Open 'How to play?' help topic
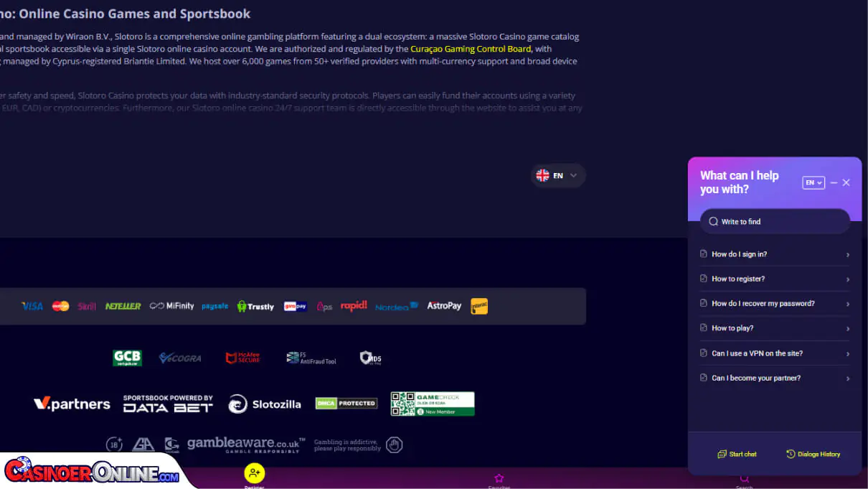The width and height of the screenshot is (868, 489). 775,328
